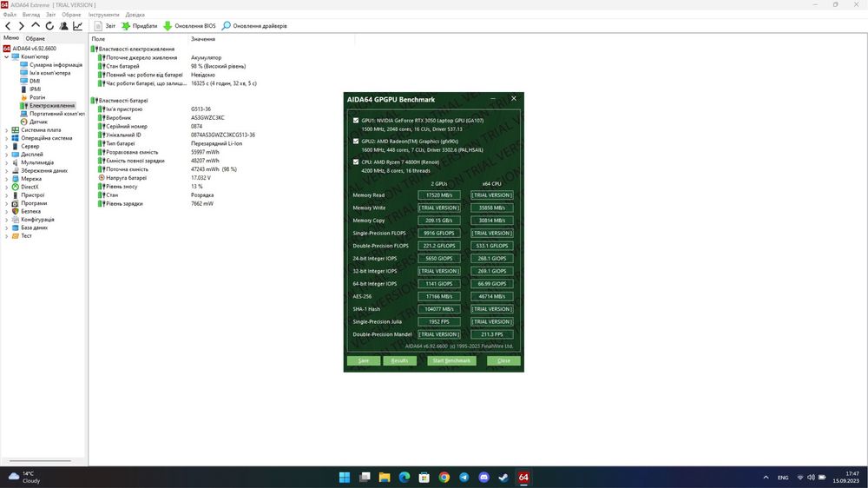Image resolution: width=868 pixels, height=488 pixels.
Task: Expand the Мережа tree node
Action: [x=6, y=179]
